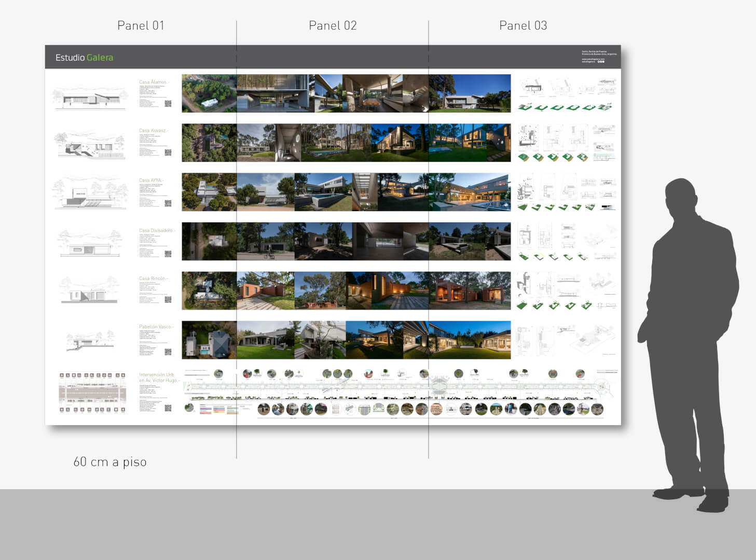The height and width of the screenshot is (560, 756).
Task: Click the Victor Hugo intervention QR code
Action: (168, 408)
